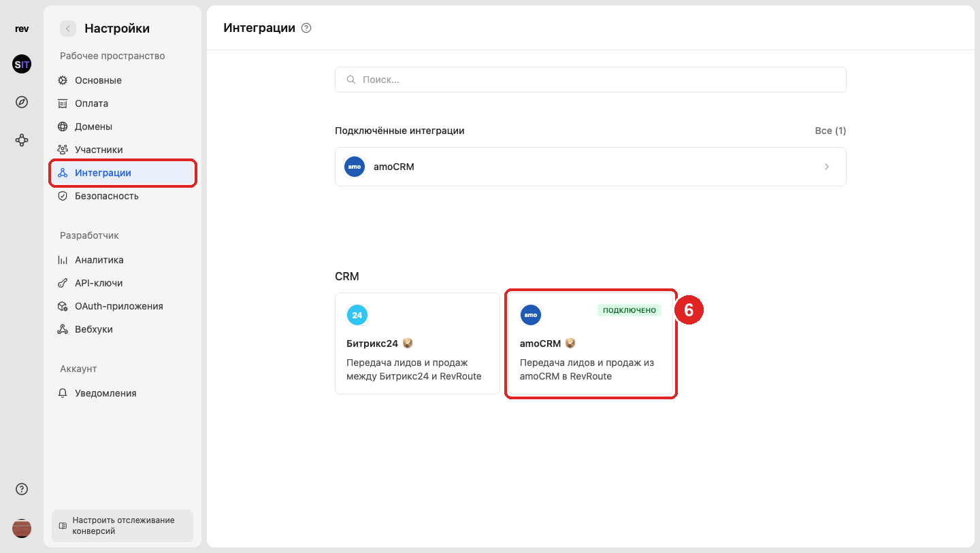
Task: Click the Аккаунт section label
Action: click(78, 369)
